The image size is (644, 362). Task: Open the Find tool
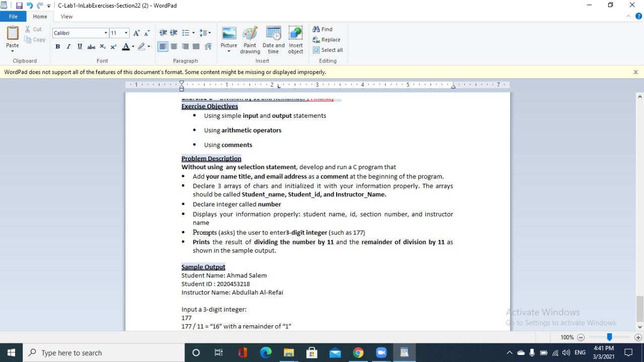tap(323, 29)
